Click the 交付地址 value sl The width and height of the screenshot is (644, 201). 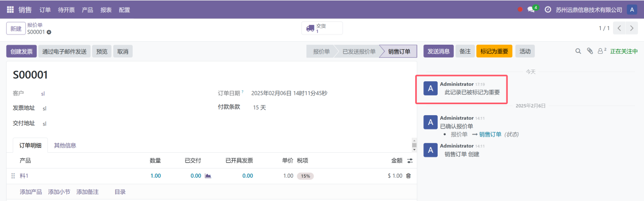coord(45,123)
